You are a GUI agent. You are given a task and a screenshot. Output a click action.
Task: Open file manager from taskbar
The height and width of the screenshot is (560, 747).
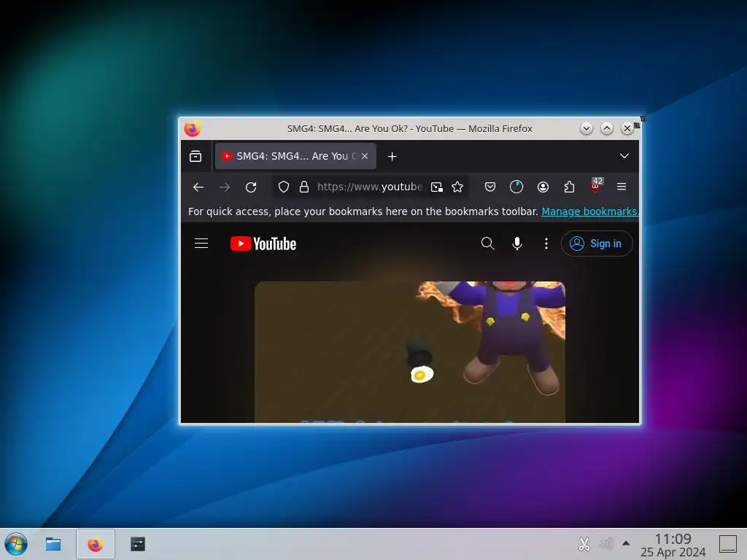click(x=53, y=544)
